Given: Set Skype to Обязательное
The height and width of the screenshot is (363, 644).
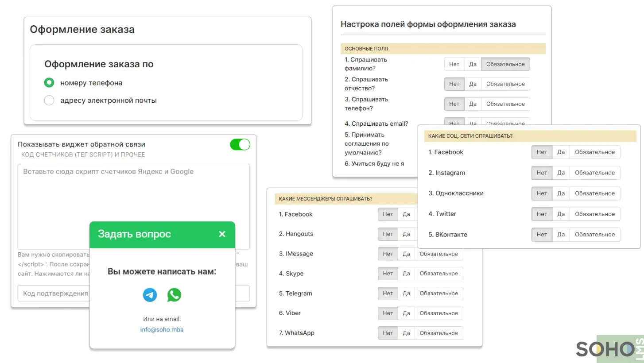Looking at the screenshot, I should click(x=439, y=274).
